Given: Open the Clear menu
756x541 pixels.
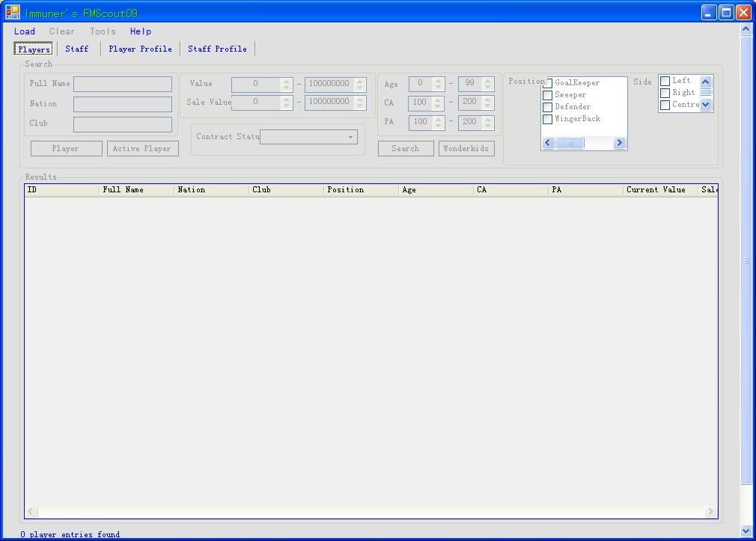Looking at the screenshot, I should point(62,31).
